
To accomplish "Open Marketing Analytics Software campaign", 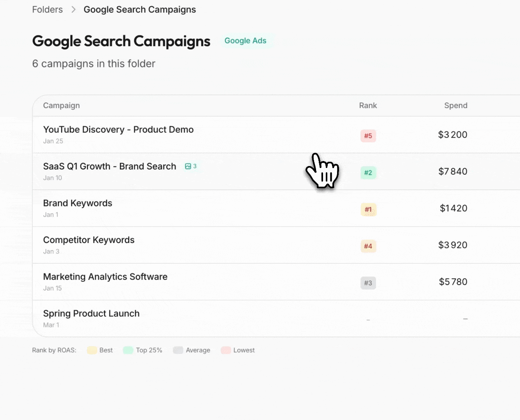I will (x=105, y=277).
